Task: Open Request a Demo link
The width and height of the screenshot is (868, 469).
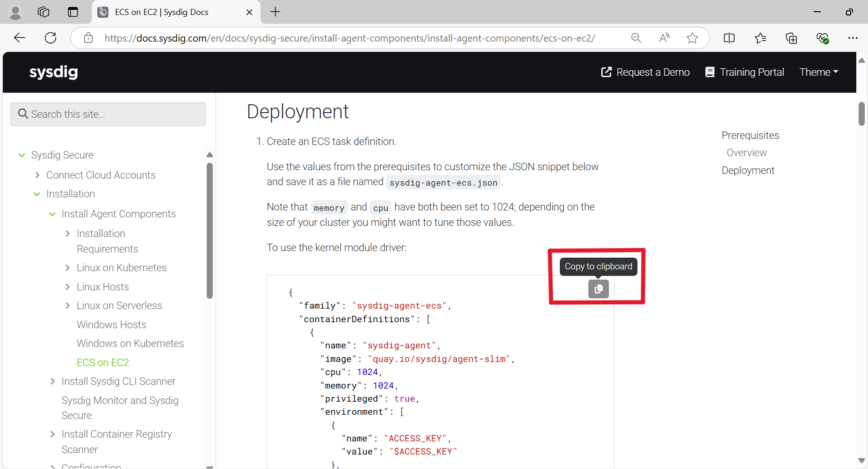Action: pyautogui.click(x=645, y=72)
